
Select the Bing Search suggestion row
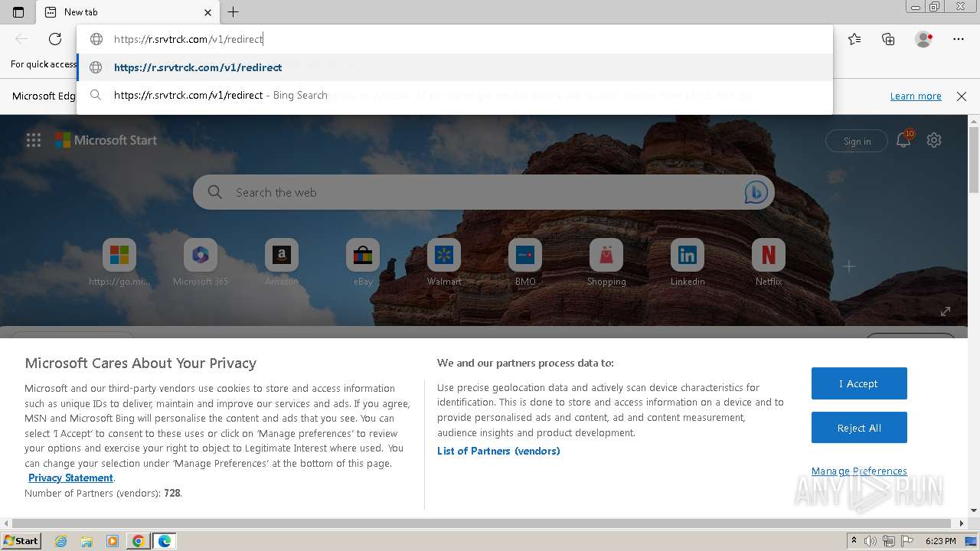tap(455, 95)
